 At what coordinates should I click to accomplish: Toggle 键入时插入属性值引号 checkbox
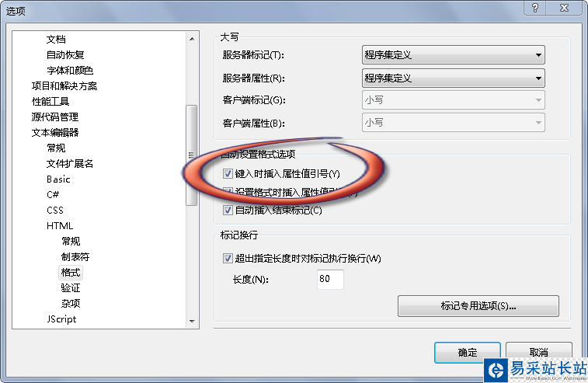(228, 173)
